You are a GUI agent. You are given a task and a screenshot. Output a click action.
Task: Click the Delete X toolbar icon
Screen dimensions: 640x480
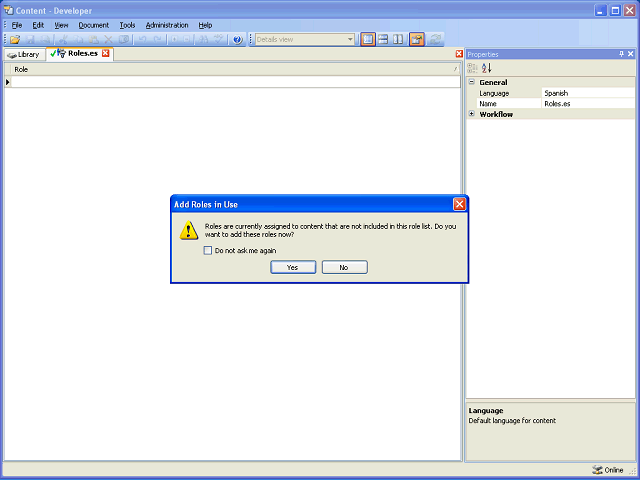tap(108, 40)
